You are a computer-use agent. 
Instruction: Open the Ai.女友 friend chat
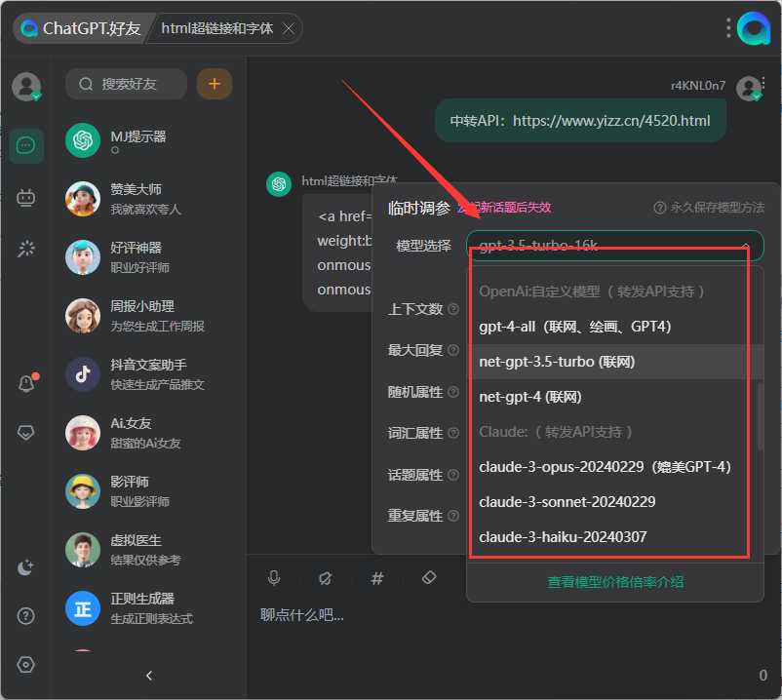148,433
